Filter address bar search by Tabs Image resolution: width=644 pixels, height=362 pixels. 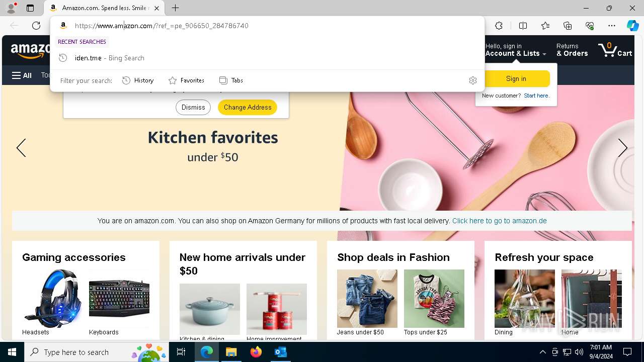pyautogui.click(x=231, y=80)
